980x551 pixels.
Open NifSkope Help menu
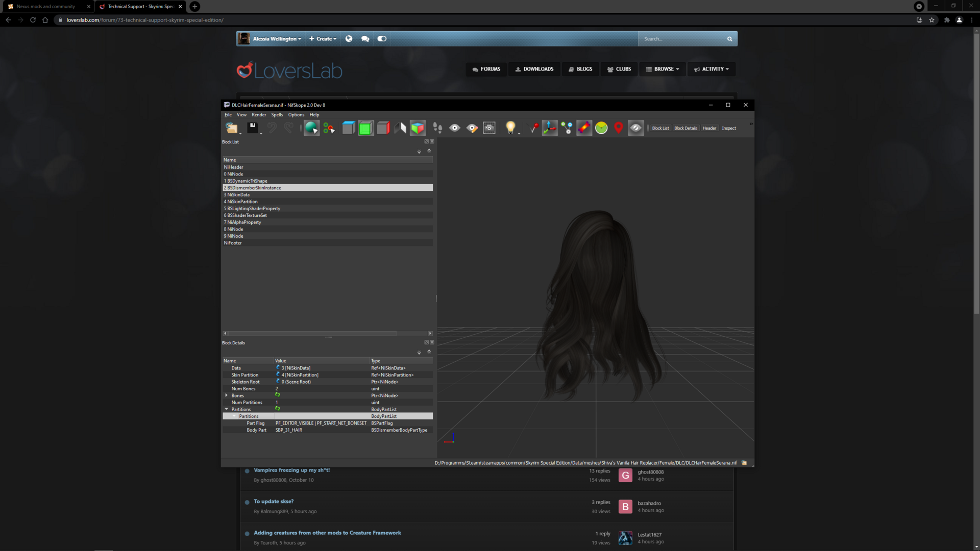point(314,115)
